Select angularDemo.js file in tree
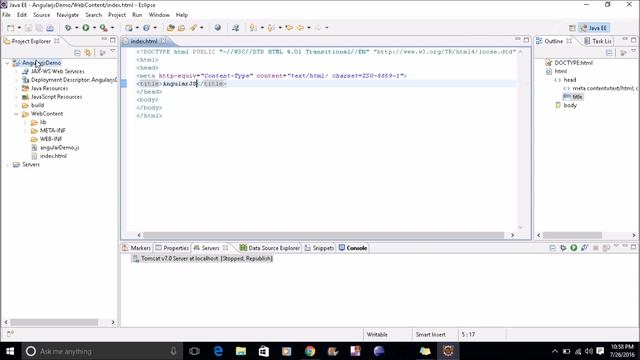The width and height of the screenshot is (640, 360). coord(59,147)
